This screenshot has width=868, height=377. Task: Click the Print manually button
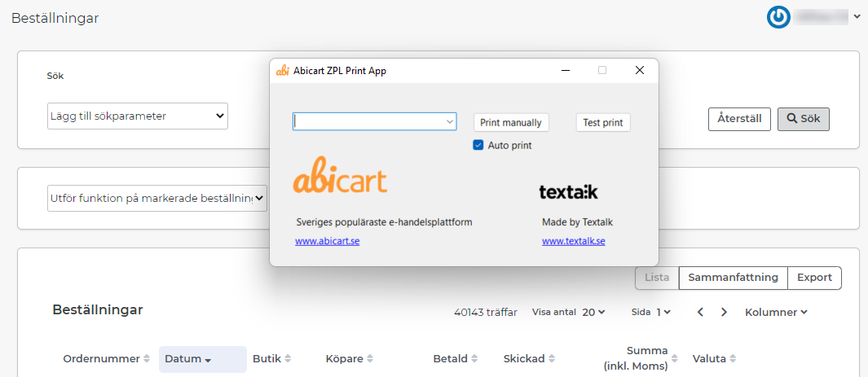[511, 122]
